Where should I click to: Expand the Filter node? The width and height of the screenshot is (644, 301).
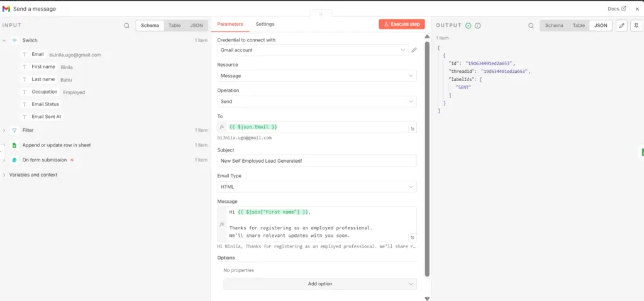point(4,130)
